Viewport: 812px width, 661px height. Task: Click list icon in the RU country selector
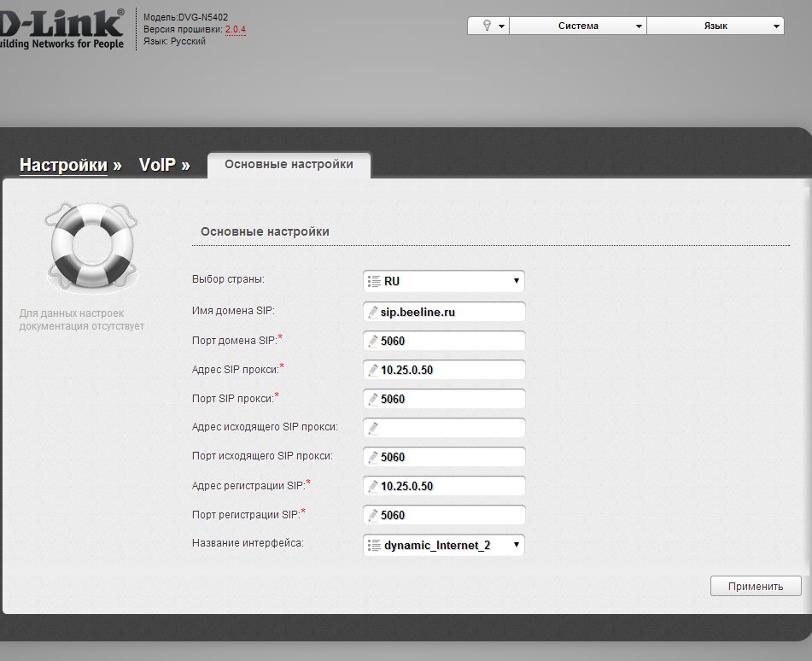(x=373, y=281)
